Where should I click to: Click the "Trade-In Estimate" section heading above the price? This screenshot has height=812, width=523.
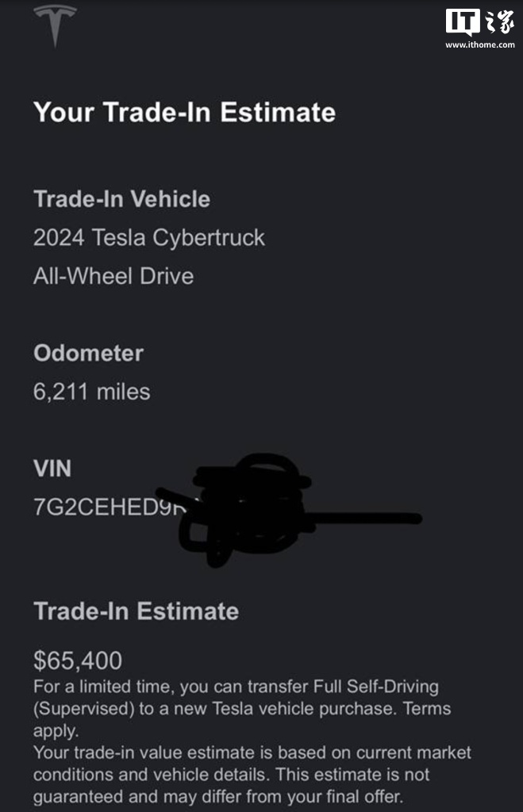136,611
